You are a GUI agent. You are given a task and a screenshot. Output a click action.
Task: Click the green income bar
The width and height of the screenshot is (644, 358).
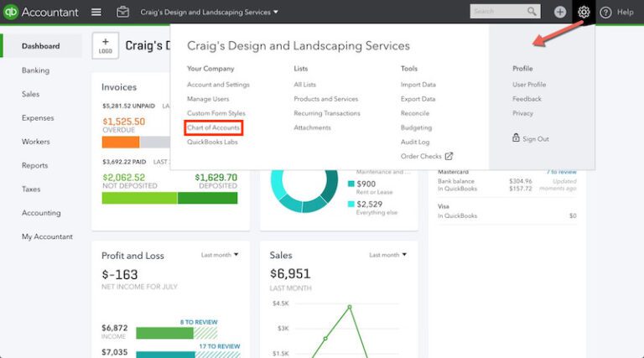(x=164, y=333)
